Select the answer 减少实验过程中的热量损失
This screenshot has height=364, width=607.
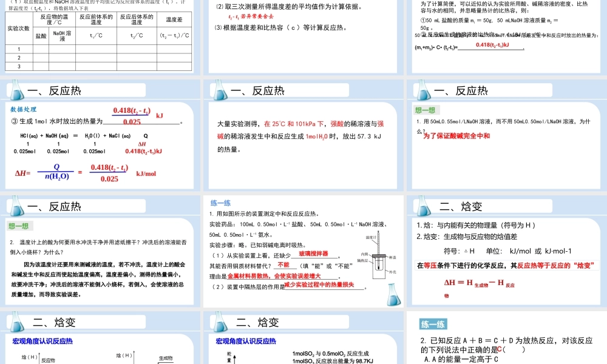tap(319, 285)
